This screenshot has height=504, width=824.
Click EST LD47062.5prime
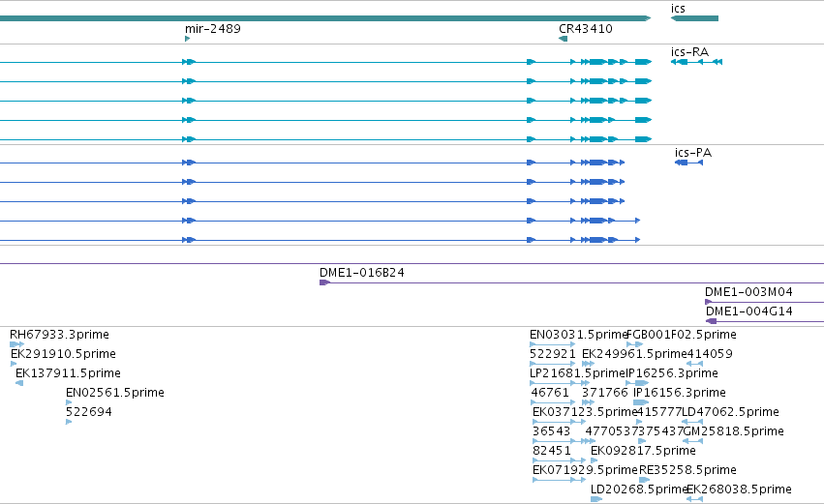(730, 412)
